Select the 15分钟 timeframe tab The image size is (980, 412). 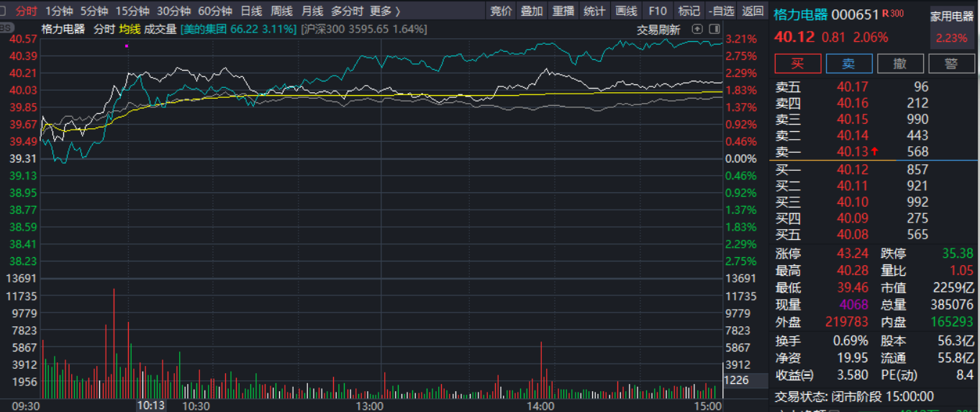click(x=132, y=11)
